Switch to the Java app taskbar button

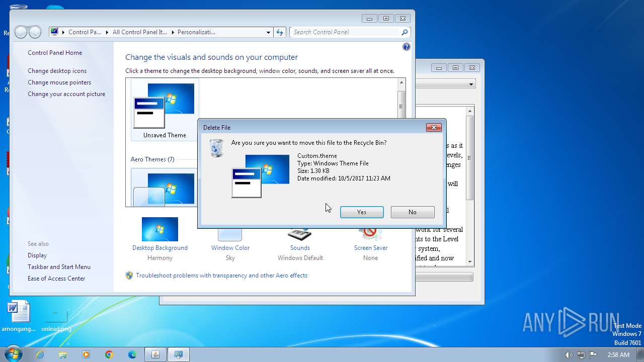coord(155,354)
